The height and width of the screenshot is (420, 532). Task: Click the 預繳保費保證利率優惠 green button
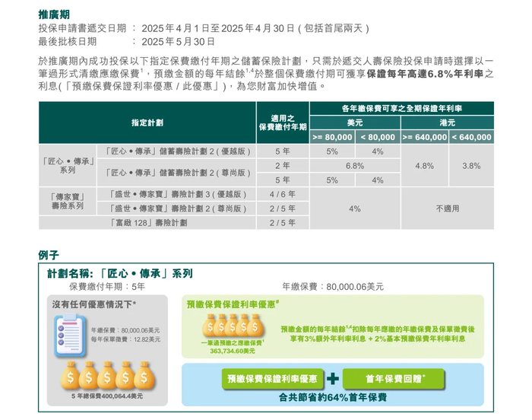272,379
